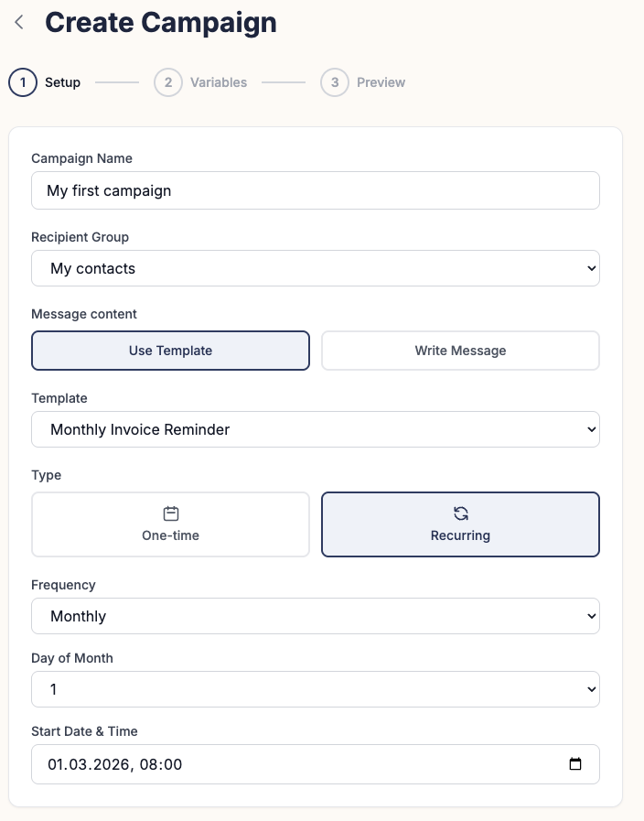
Task: Click the step 3 Preview circle
Action: click(x=335, y=82)
